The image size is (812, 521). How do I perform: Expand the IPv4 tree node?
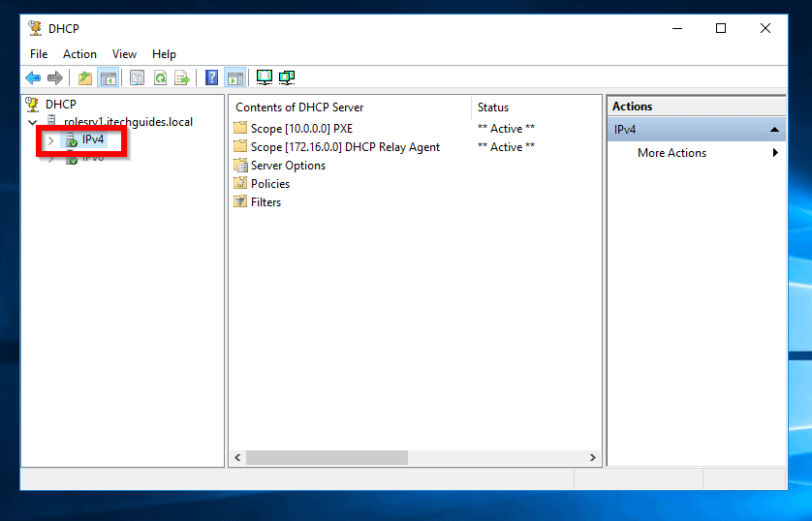tap(51, 140)
